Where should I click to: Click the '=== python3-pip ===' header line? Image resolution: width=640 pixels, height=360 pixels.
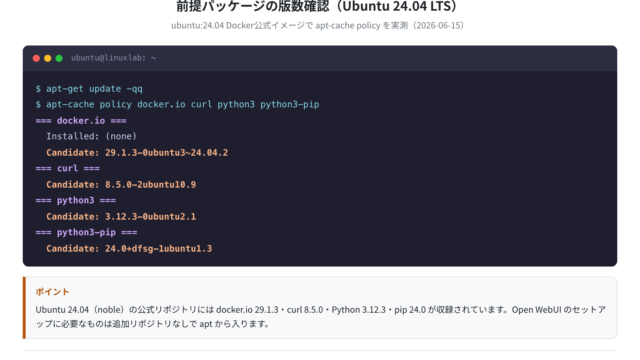click(86, 232)
